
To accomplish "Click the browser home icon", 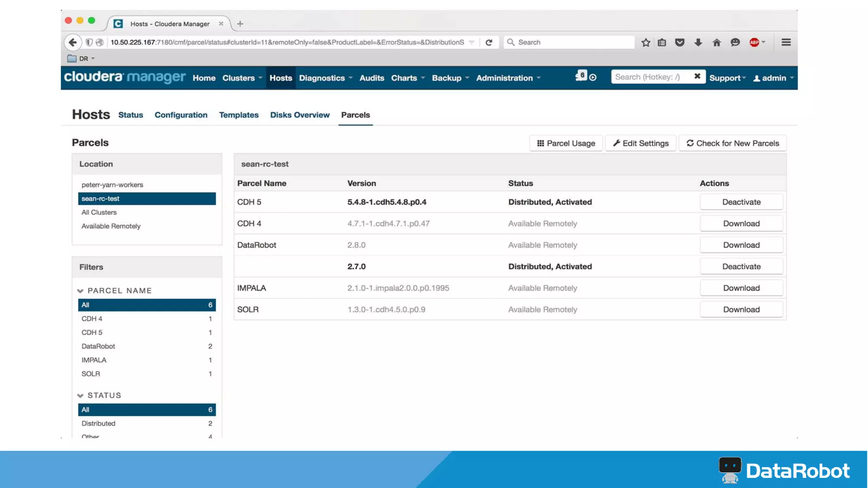I will [716, 42].
